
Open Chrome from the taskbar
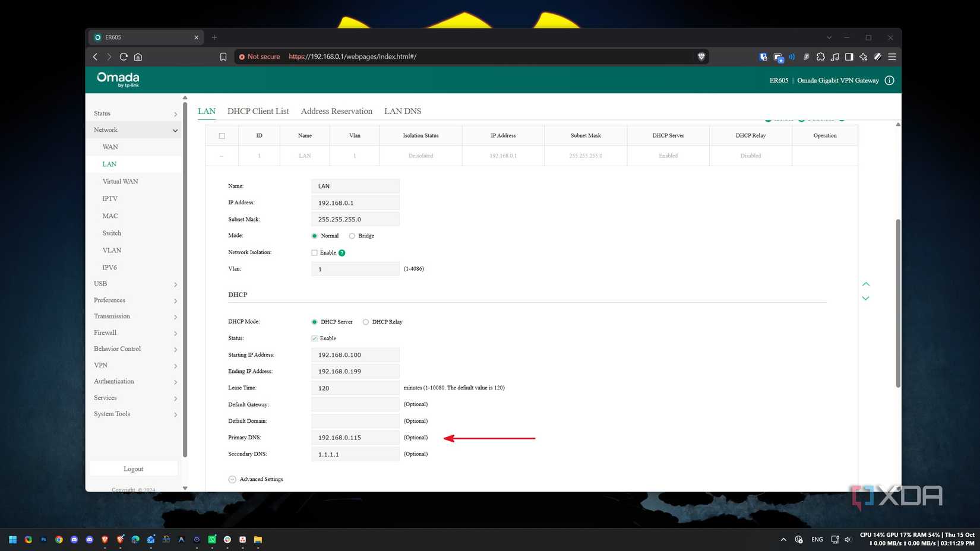click(59, 540)
